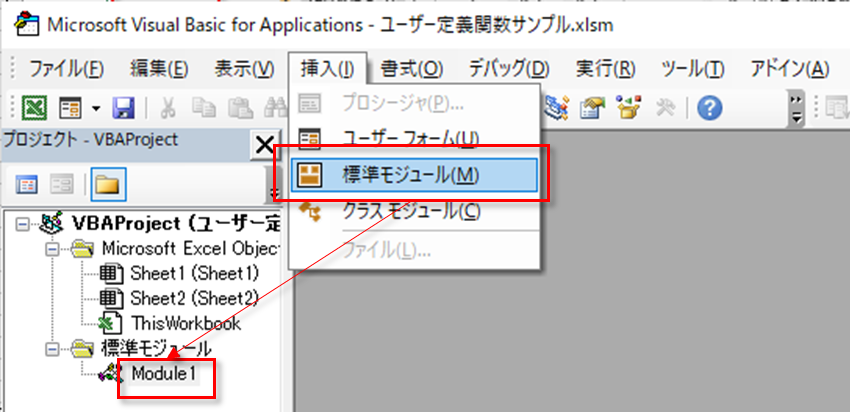The height and width of the screenshot is (412, 850).
Task: Select Sheet2 (Sheet2) in the project tree
Action: click(x=195, y=298)
